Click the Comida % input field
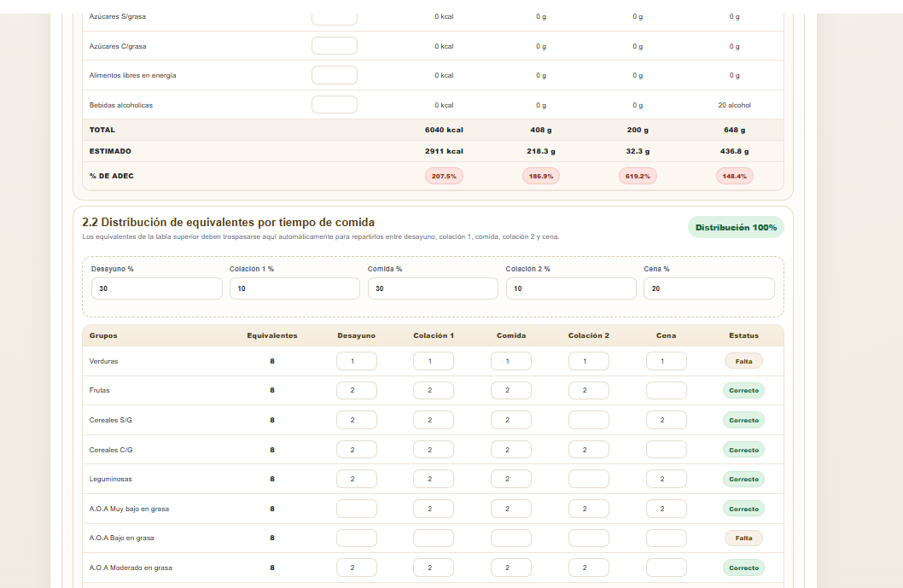903x588 pixels. (433, 288)
